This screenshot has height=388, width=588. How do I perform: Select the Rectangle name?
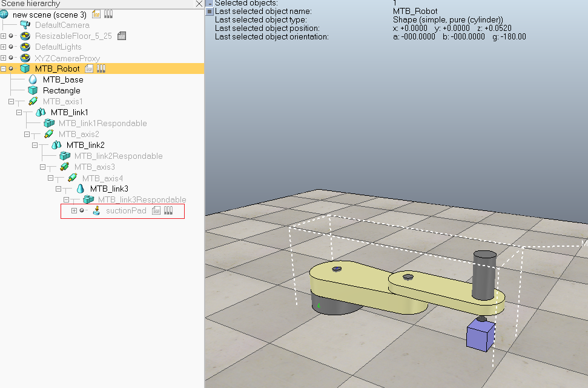tap(62, 90)
